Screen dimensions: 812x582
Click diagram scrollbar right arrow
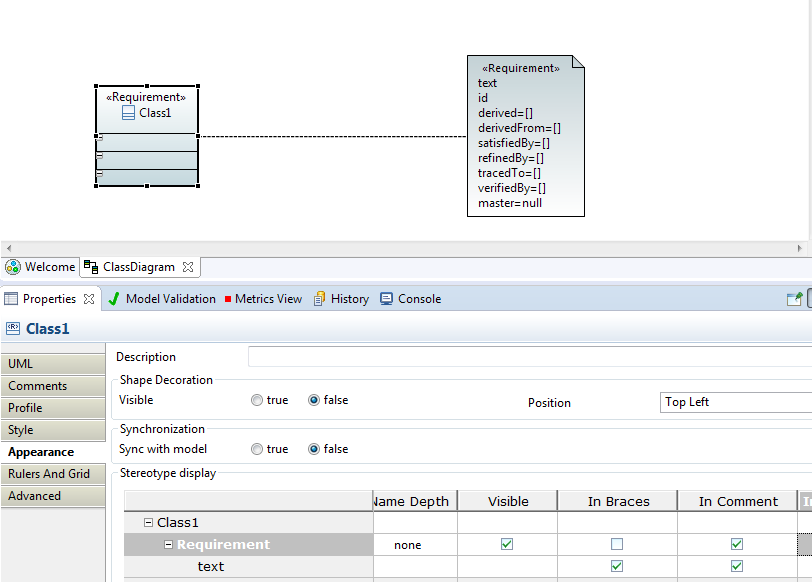[x=800, y=248]
